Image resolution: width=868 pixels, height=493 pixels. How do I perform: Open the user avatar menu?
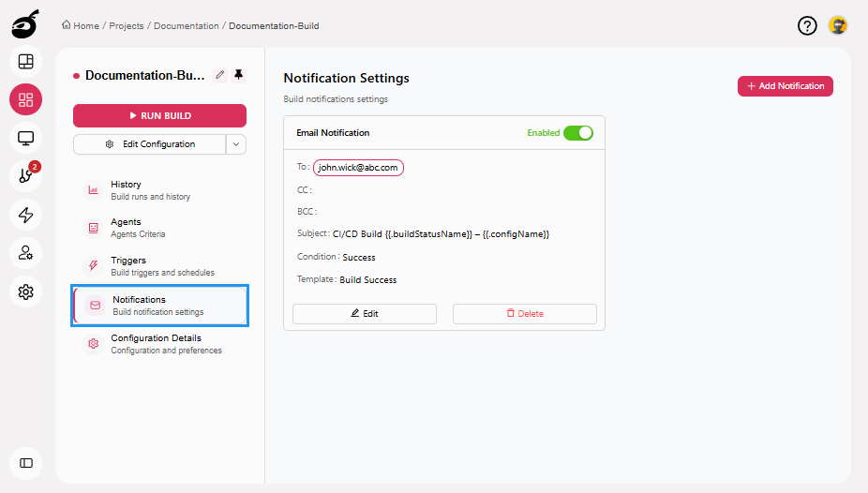tap(838, 25)
